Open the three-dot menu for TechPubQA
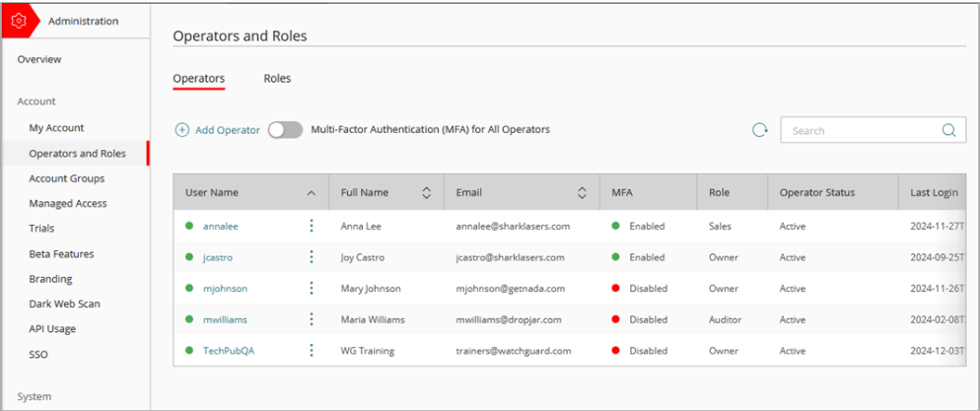980x411 pixels. click(312, 350)
